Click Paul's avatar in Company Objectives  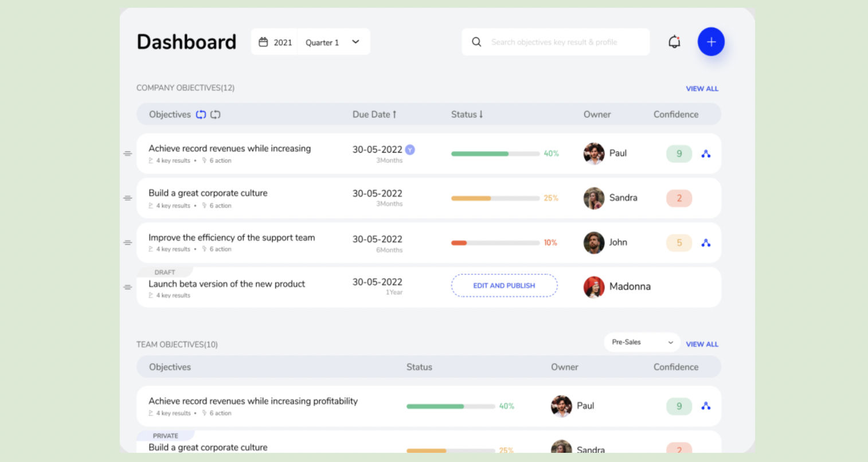[594, 154]
